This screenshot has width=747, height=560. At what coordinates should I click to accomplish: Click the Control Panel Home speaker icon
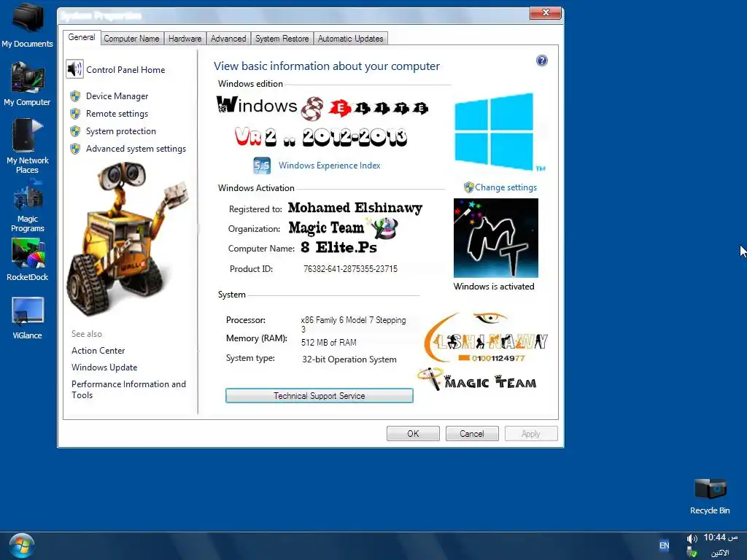click(x=75, y=69)
